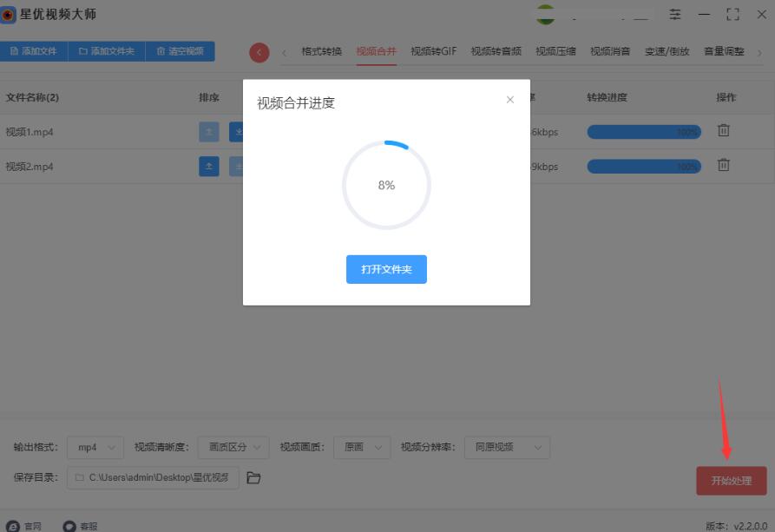Delete 视频1.mp4 using its trash icon
Image resolution: width=775 pixels, height=532 pixels.
723,131
